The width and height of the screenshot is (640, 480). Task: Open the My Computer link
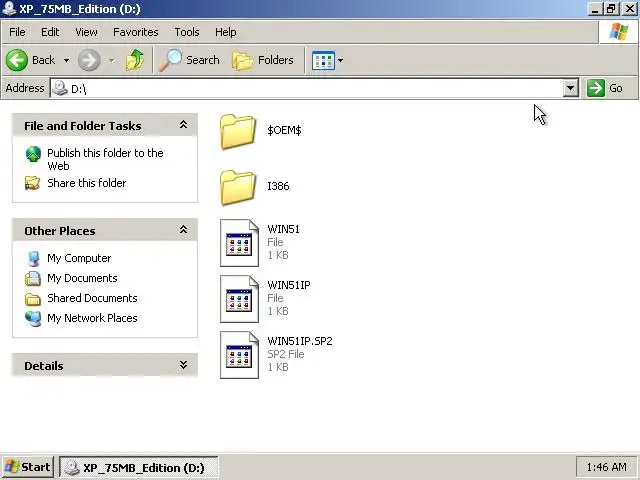coord(79,258)
